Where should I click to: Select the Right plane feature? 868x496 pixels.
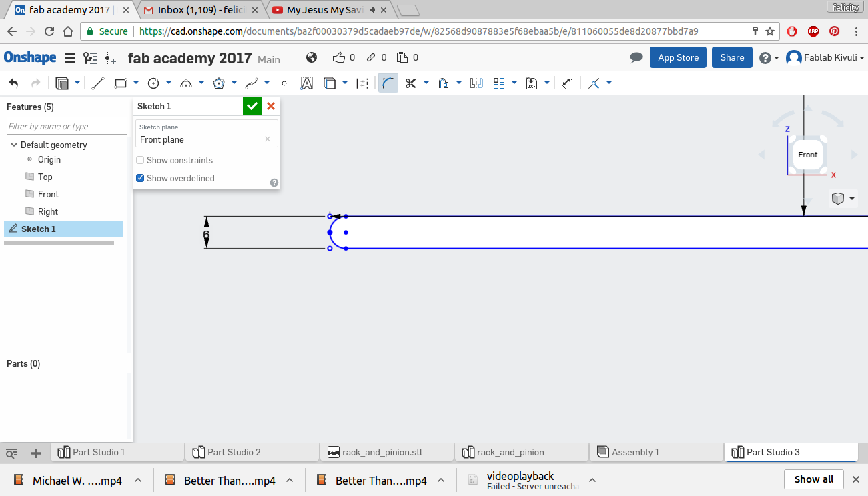pyautogui.click(x=48, y=211)
